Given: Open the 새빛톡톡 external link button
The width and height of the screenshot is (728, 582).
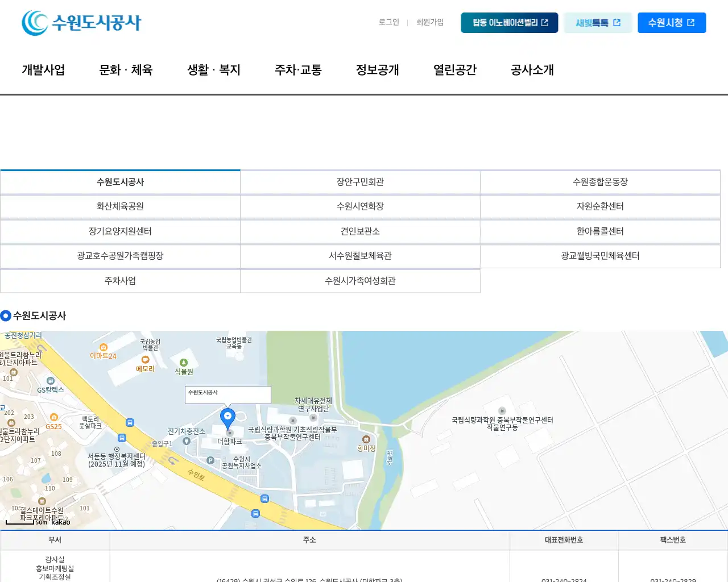Looking at the screenshot, I should coord(598,23).
